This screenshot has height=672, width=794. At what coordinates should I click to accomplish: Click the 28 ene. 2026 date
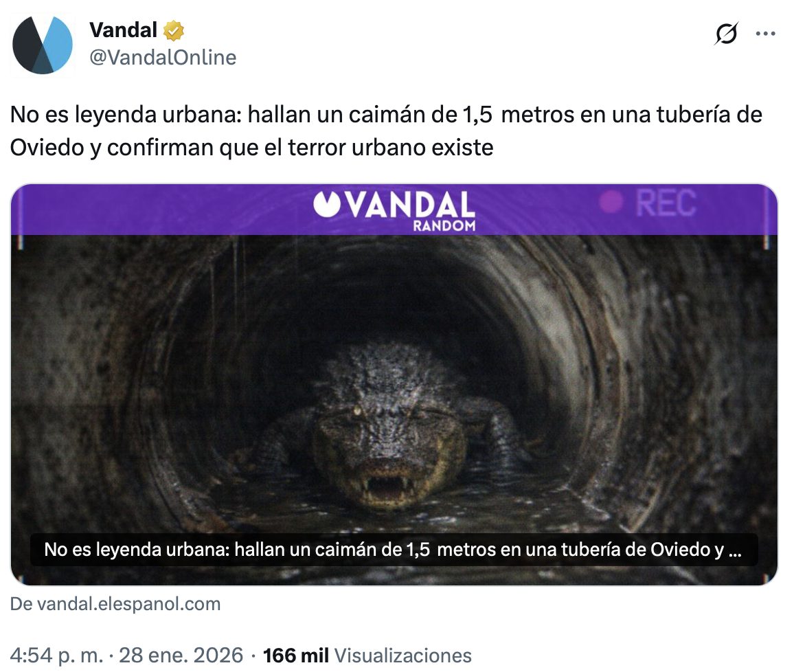click(x=181, y=656)
